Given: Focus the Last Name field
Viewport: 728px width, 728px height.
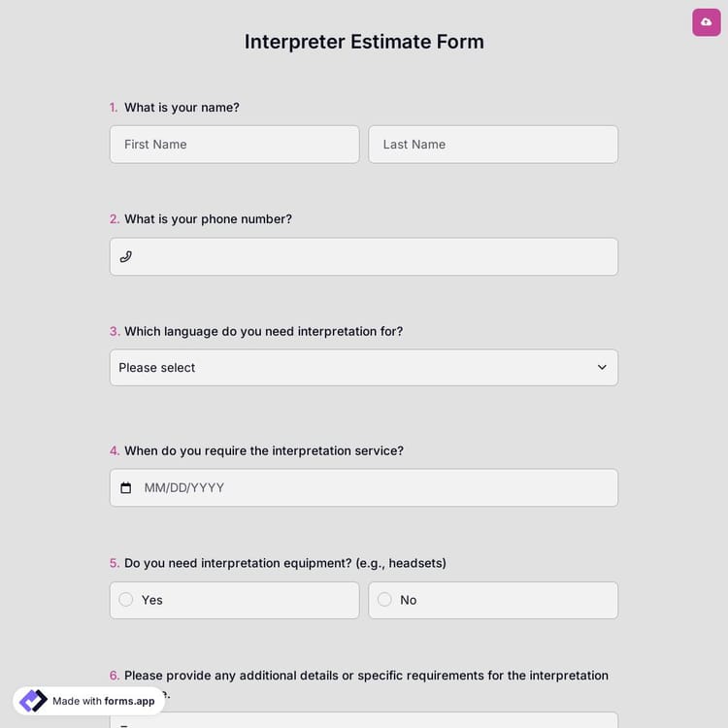Looking at the screenshot, I should (x=493, y=145).
